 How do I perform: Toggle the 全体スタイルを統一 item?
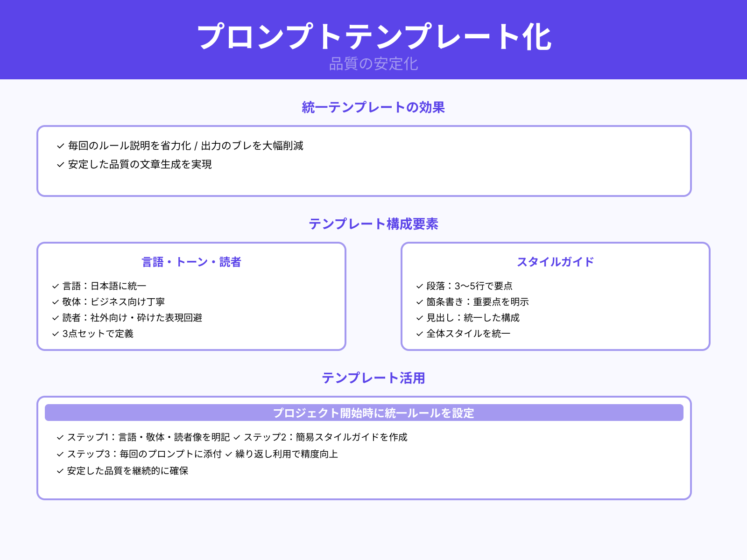tap(467, 334)
